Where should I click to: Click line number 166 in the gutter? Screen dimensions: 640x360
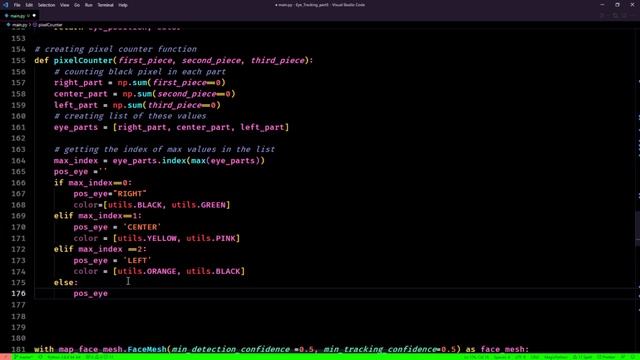point(18,183)
